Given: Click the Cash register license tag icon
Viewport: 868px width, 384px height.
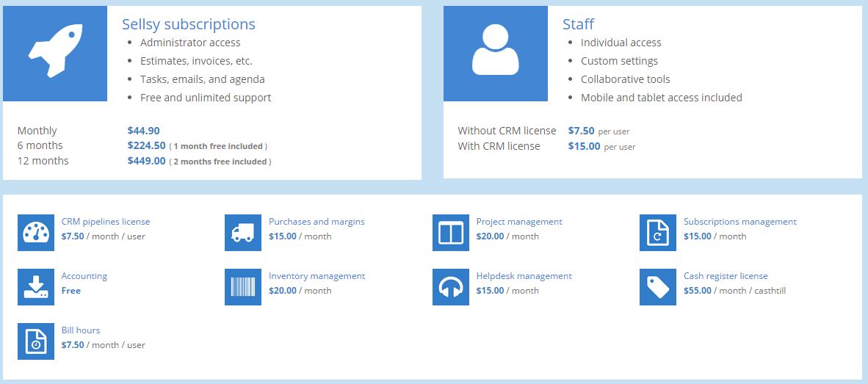Looking at the screenshot, I should point(658,287).
